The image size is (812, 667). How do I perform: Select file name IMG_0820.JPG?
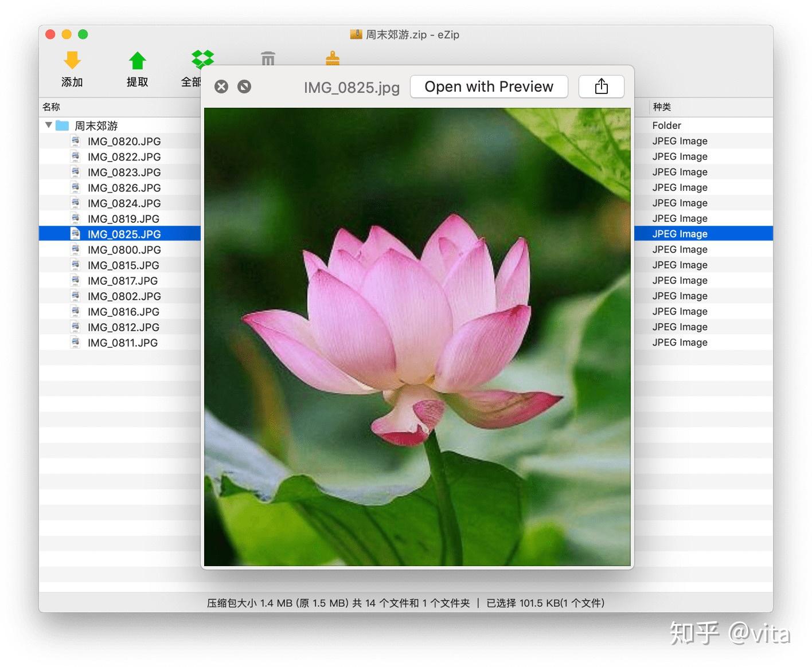pyautogui.click(x=124, y=142)
